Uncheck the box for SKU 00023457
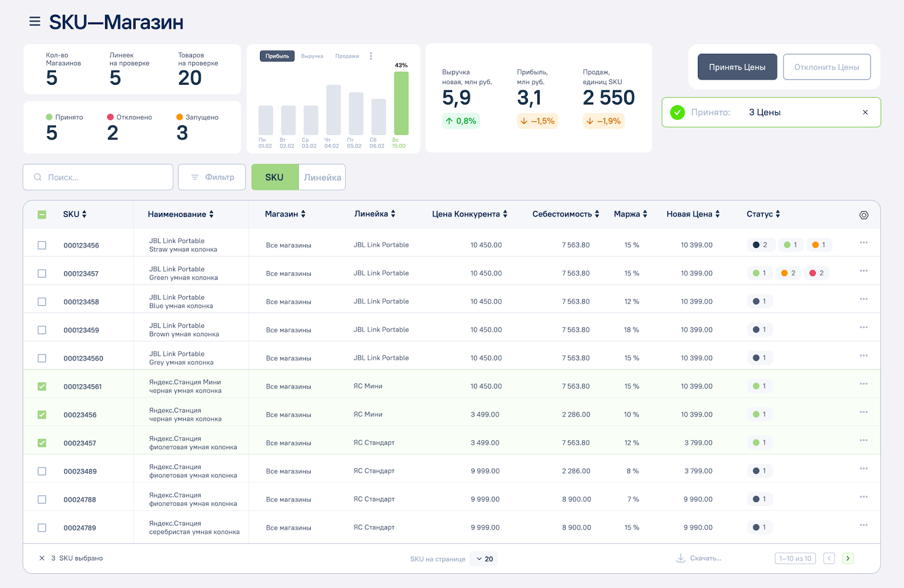Image resolution: width=904 pixels, height=588 pixels. click(42, 443)
